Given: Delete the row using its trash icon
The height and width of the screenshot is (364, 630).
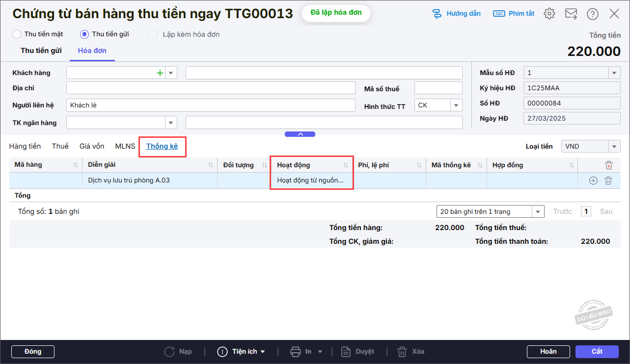Looking at the screenshot, I should pos(608,181).
